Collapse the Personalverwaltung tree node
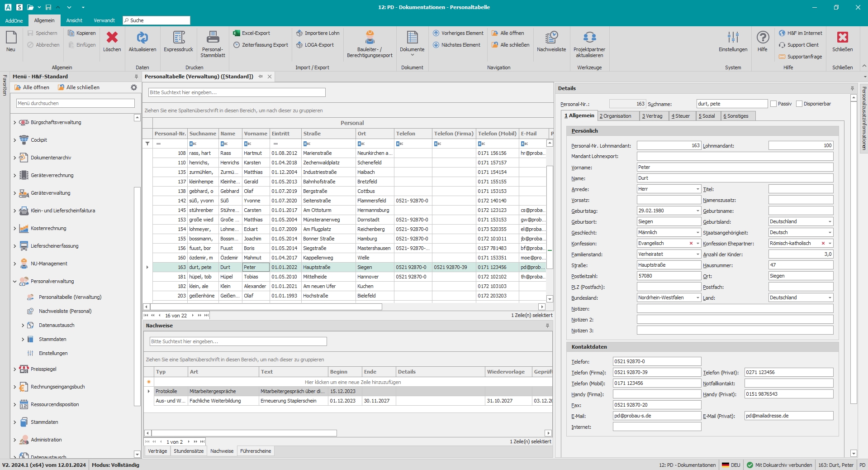Screen dimensions: 868x470 click(15, 281)
